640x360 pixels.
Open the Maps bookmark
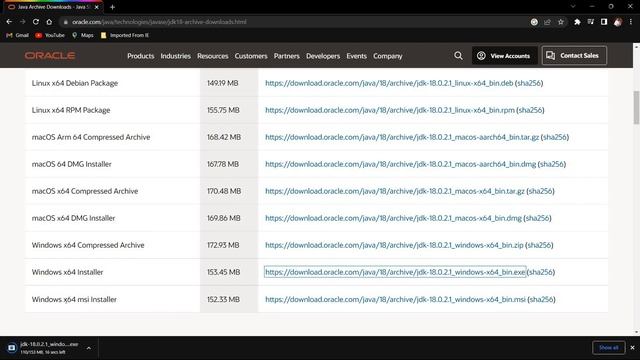click(82, 36)
